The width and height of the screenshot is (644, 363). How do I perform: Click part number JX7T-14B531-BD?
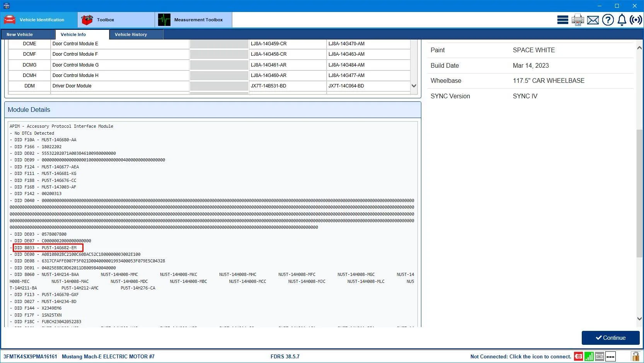tap(268, 86)
